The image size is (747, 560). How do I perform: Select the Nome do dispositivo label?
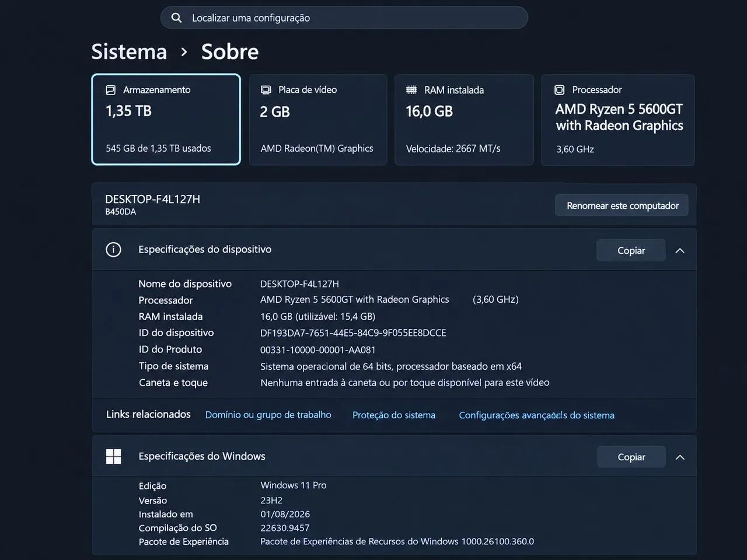click(x=185, y=284)
